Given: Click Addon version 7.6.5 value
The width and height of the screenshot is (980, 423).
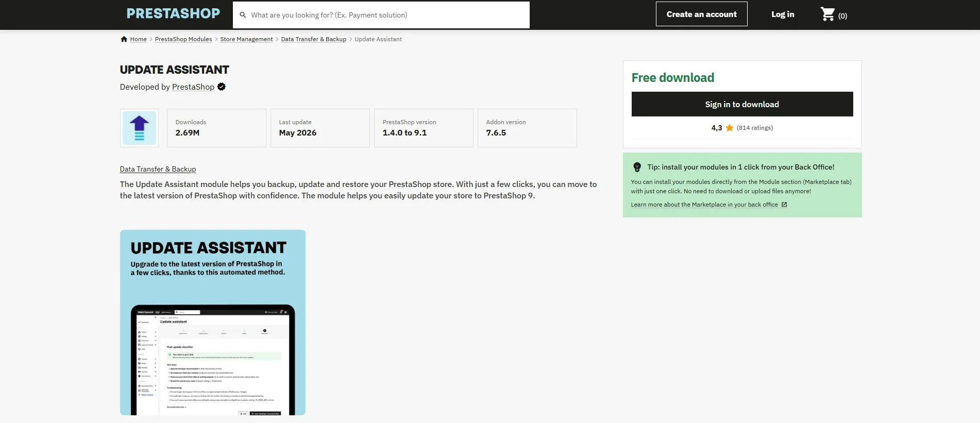Looking at the screenshot, I should pyautogui.click(x=496, y=133).
